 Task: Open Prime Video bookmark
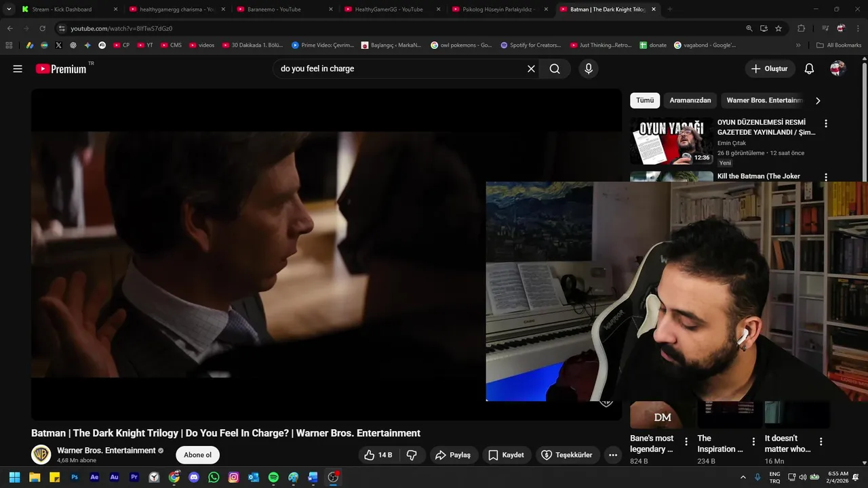[x=323, y=45]
